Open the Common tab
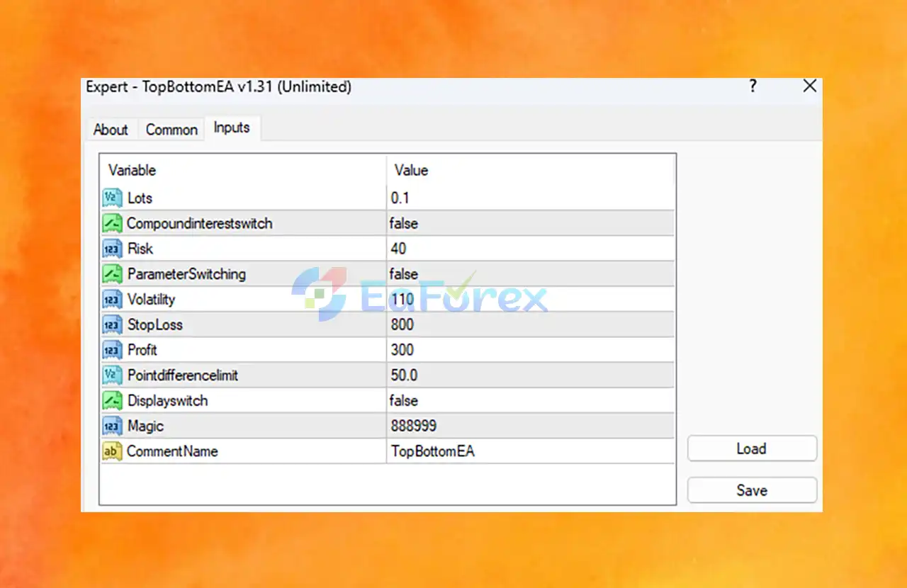Image resolution: width=907 pixels, height=588 pixels. pyautogui.click(x=171, y=130)
